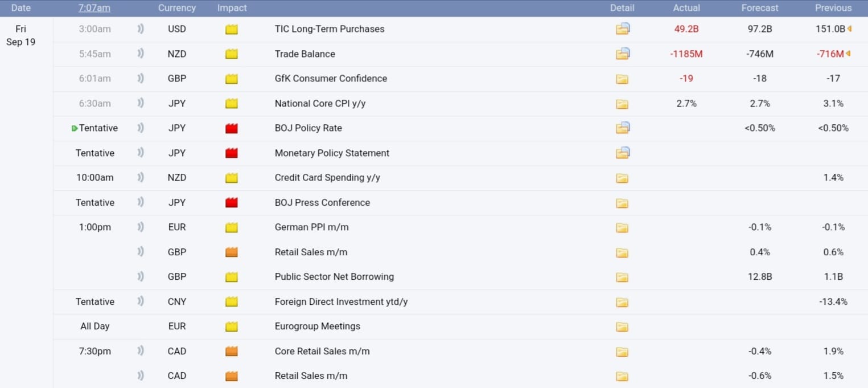Viewport: 868px width, 388px height.
Task: Click red impact icon for BOJ Press Conference
Action: click(231, 203)
